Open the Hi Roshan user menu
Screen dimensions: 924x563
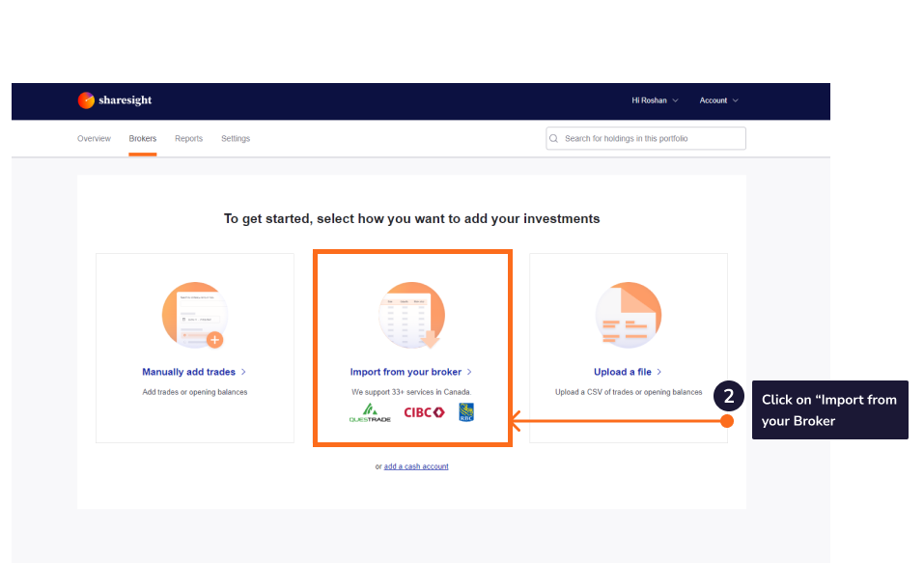[x=655, y=100]
